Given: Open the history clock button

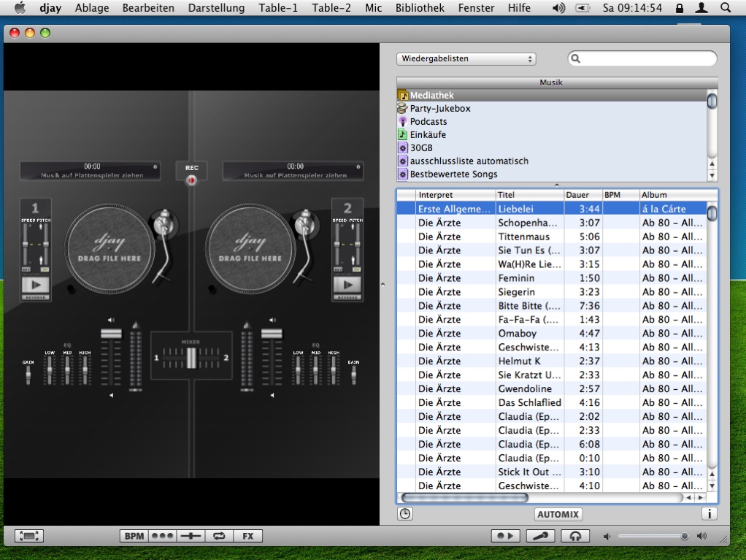Looking at the screenshot, I should coord(405,514).
